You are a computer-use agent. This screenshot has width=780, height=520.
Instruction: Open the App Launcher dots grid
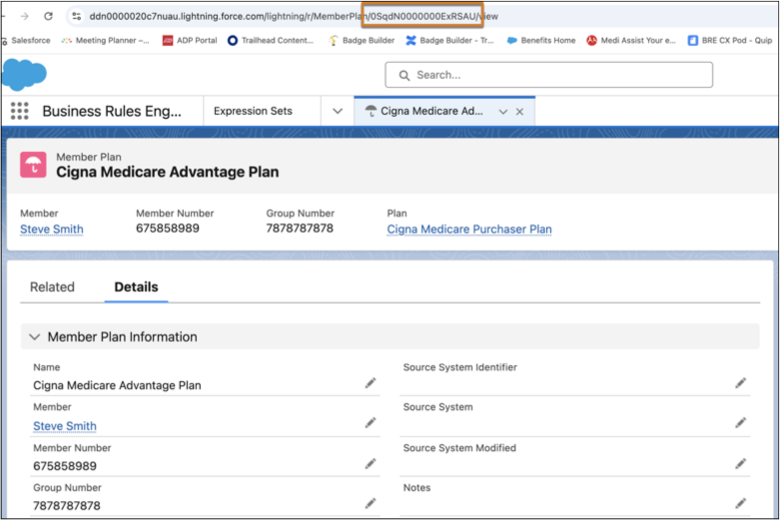tap(19, 111)
